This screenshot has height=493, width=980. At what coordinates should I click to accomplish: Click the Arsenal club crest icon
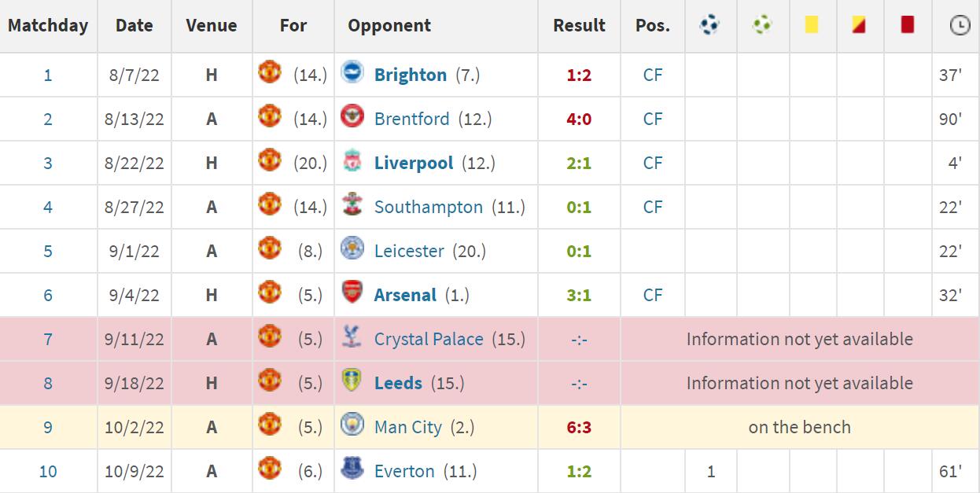352,293
